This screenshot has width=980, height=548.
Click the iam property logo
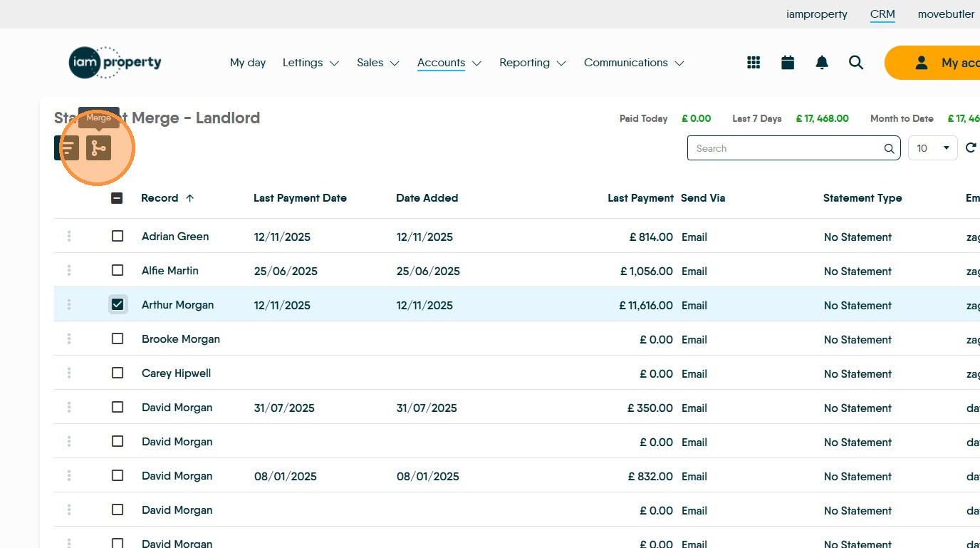pyautogui.click(x=115, y=63)
